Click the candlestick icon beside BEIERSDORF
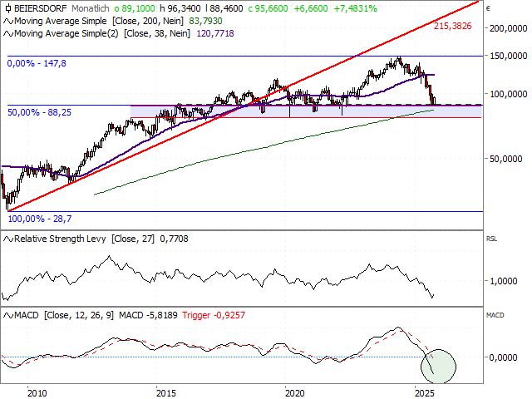 (8, 7)
